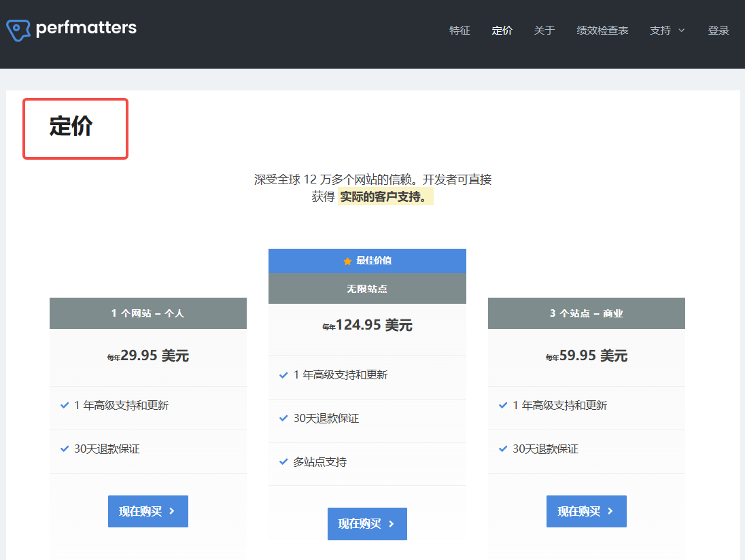
Task: Visit the 绩效检查表 page
Action: [602, 31]
